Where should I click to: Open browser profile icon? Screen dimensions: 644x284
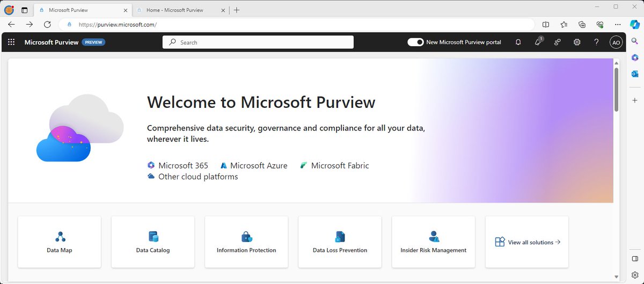pyautogui.click(x=9, y=9)
